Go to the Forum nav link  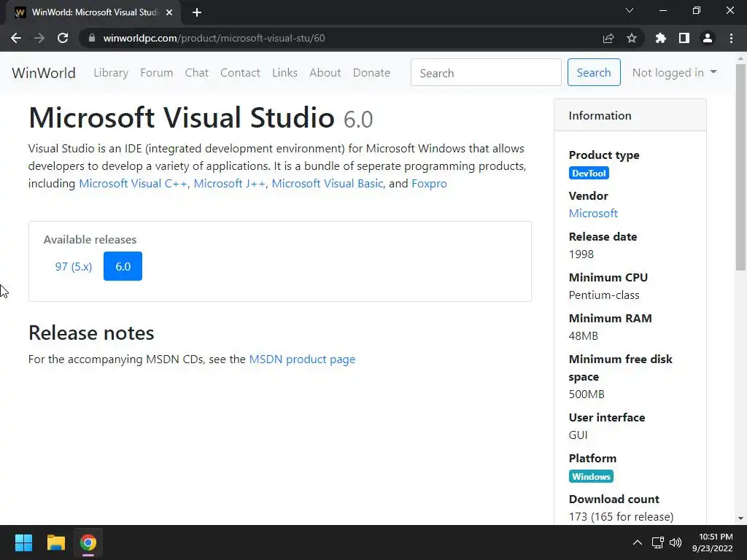157,72
